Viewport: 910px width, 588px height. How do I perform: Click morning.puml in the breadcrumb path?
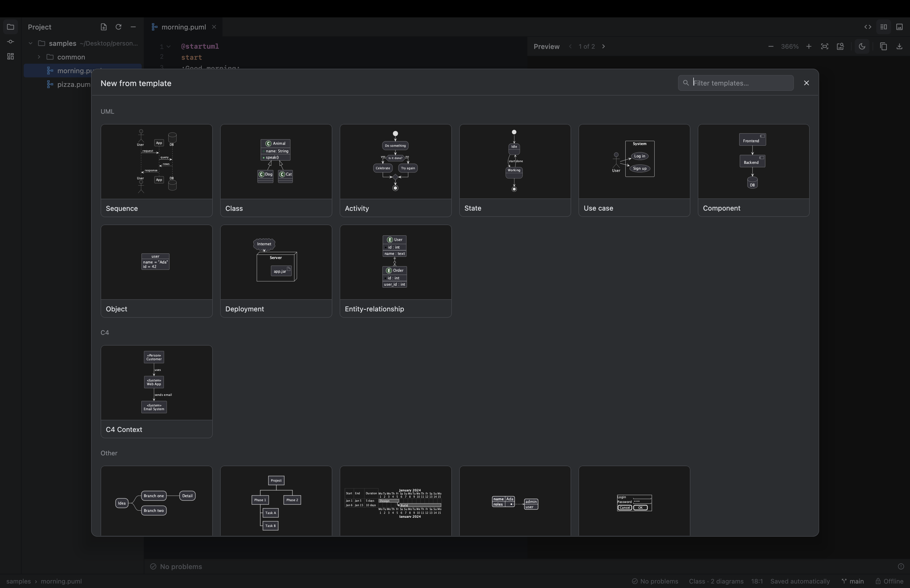[x=61, y=581]
